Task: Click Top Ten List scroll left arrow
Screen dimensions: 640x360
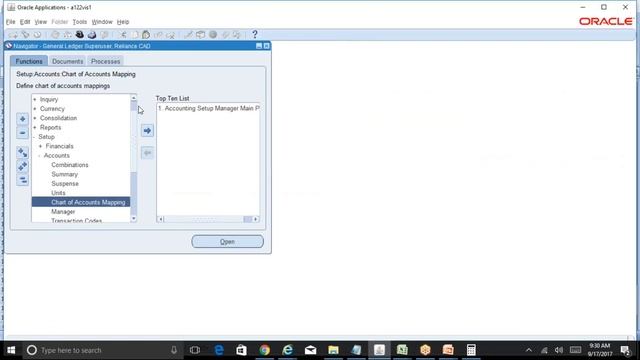Action: 160,219
